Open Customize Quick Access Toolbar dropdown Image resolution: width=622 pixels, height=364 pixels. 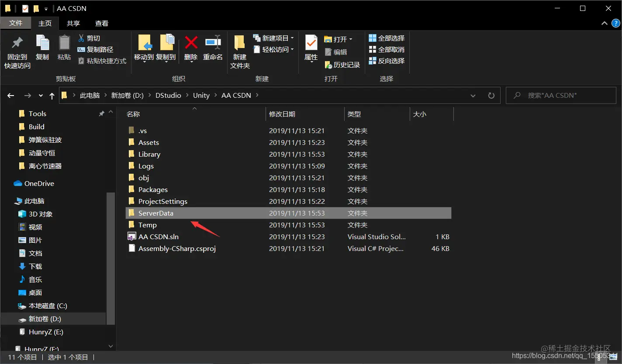click(46, 9)
